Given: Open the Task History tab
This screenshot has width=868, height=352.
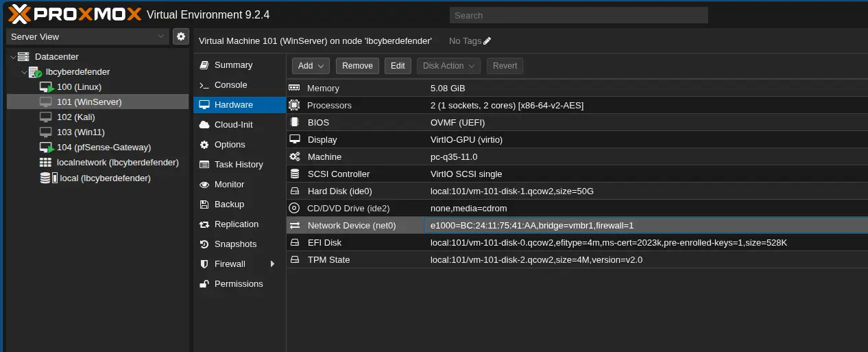Looking at the screenshot, I should click(x=239, y=165).
